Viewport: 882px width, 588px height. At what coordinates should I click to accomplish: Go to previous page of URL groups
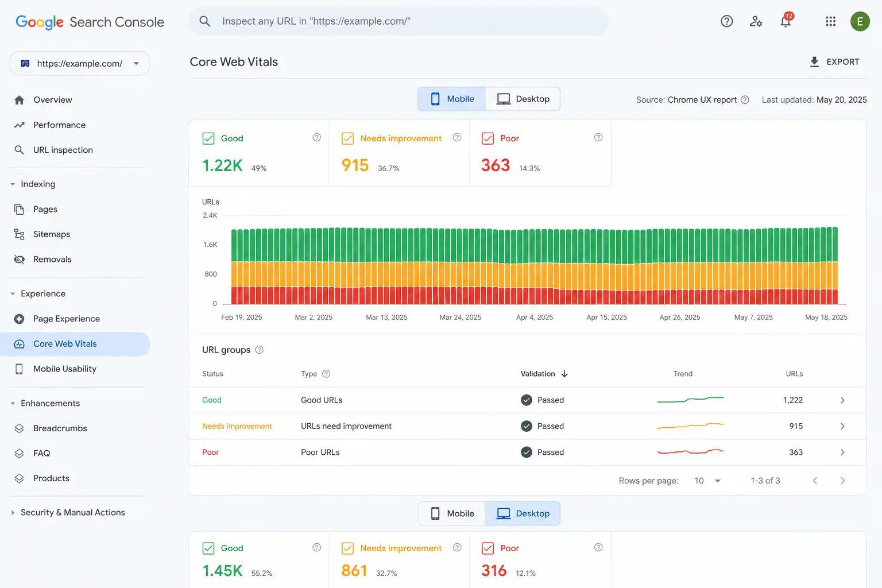click(815, 481)
